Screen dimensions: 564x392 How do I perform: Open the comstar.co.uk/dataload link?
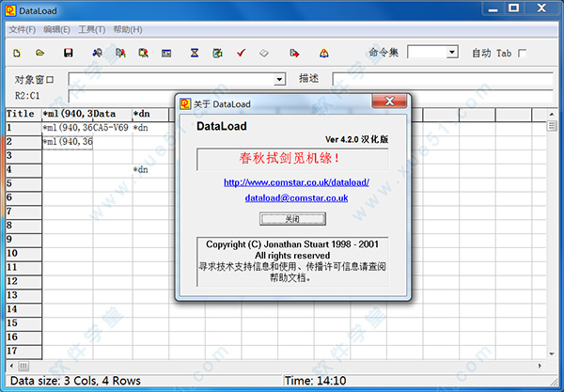[x=296, y=182]
